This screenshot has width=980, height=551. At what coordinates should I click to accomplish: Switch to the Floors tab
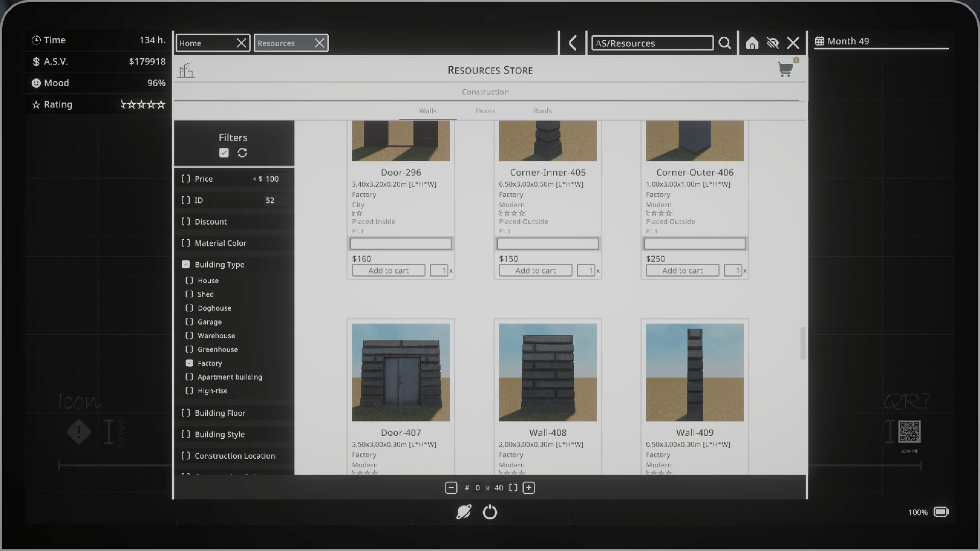[x=485, y=111]
